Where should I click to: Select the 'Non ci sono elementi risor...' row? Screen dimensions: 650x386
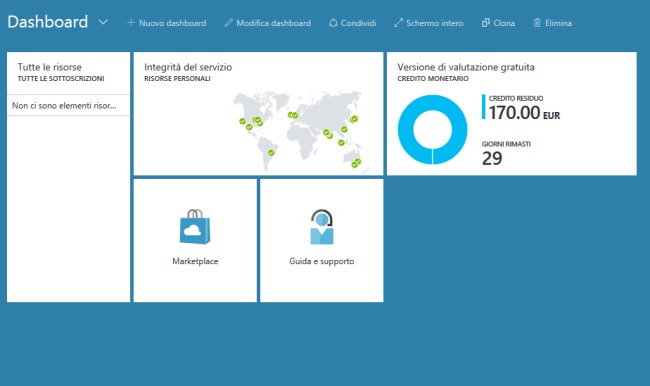click(68, 105)
